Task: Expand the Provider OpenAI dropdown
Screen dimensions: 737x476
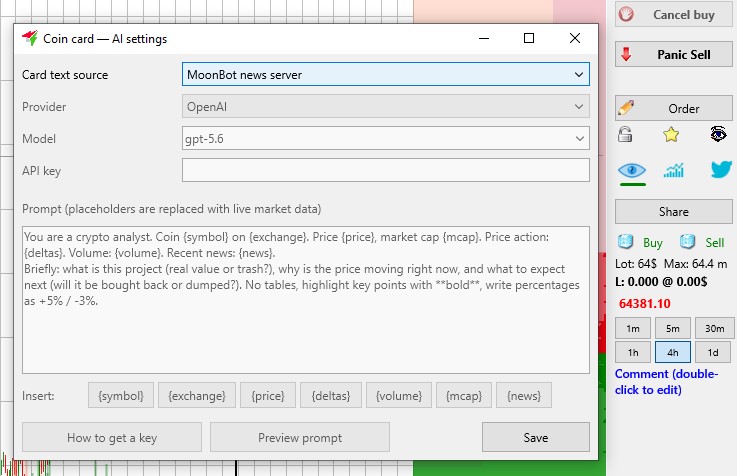Action: pos(385,106)
